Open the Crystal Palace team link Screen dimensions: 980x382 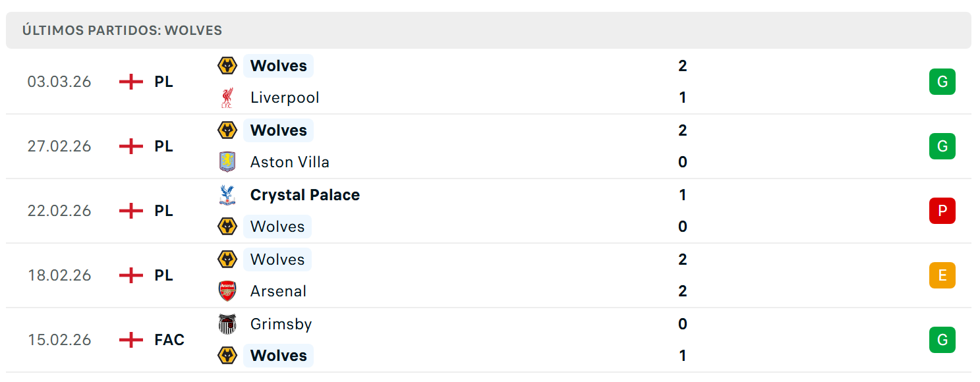pyautogui.click(x=305, y=195)
